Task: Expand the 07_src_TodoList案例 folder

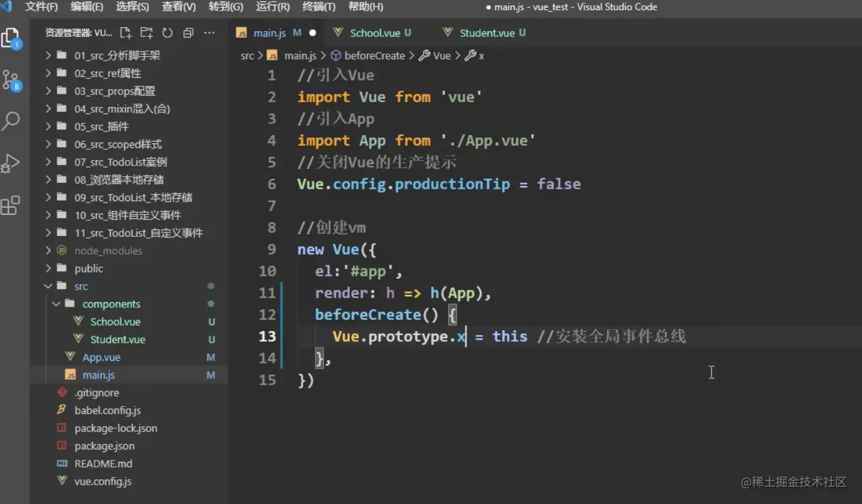Action: [48, 162]
